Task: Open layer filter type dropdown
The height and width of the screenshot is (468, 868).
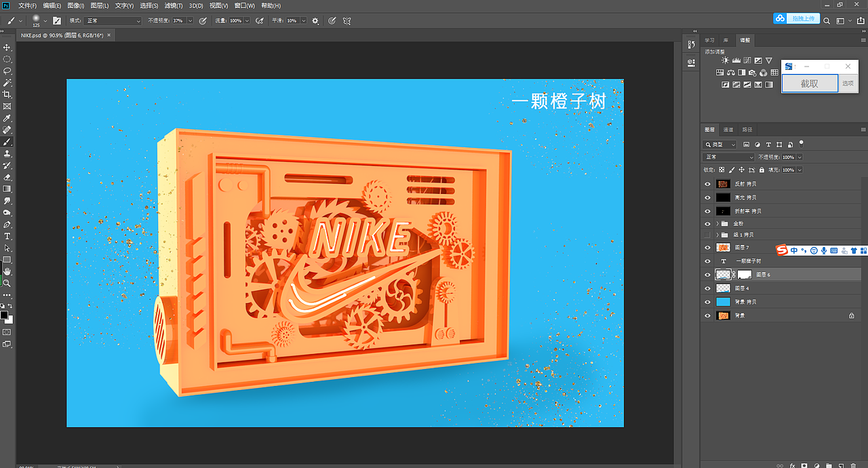Action: [x=719, y=144]
